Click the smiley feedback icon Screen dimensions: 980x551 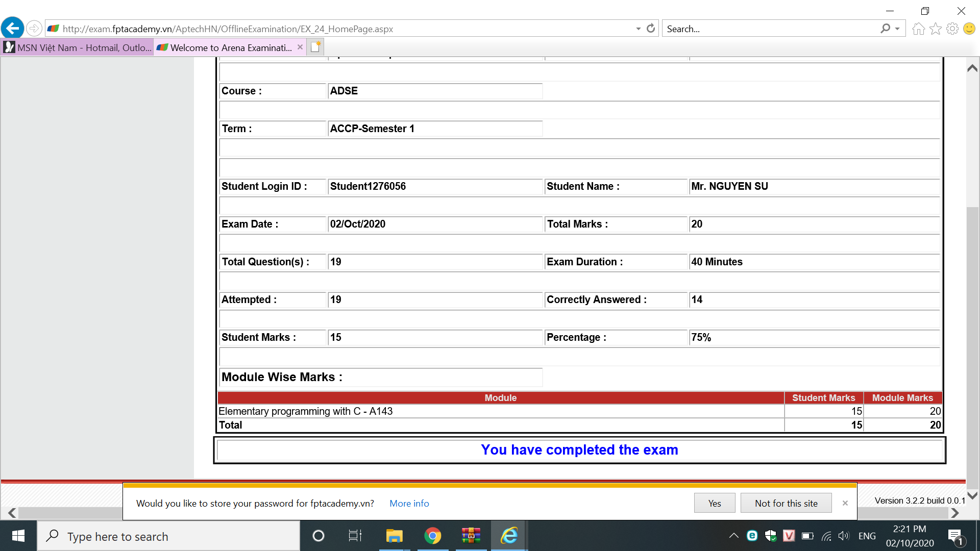(x=969, y=29)
